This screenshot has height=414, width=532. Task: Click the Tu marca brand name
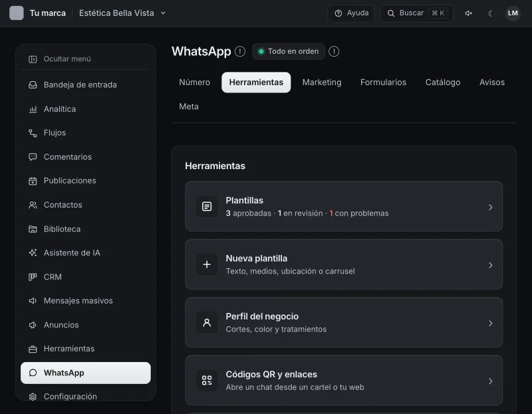47,13
